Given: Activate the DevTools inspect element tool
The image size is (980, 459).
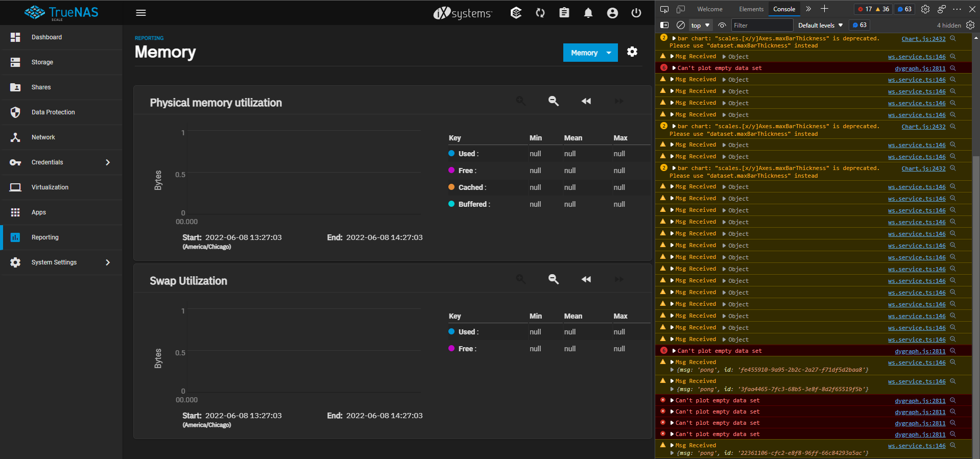Looking at the screenshot, I should (664, 9).
